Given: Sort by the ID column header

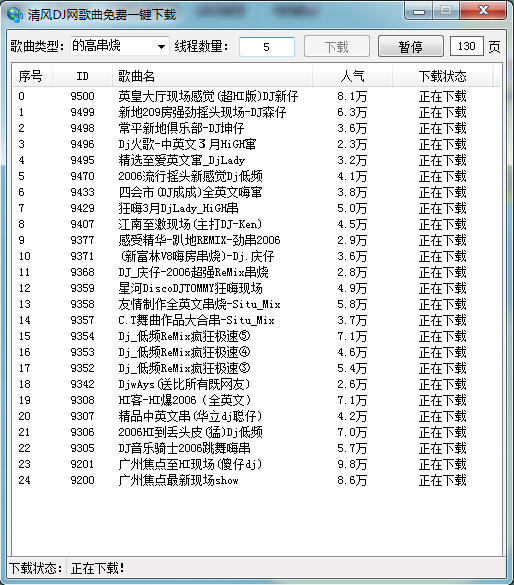Looking at the screenshot, I should (x=82, y=76).
